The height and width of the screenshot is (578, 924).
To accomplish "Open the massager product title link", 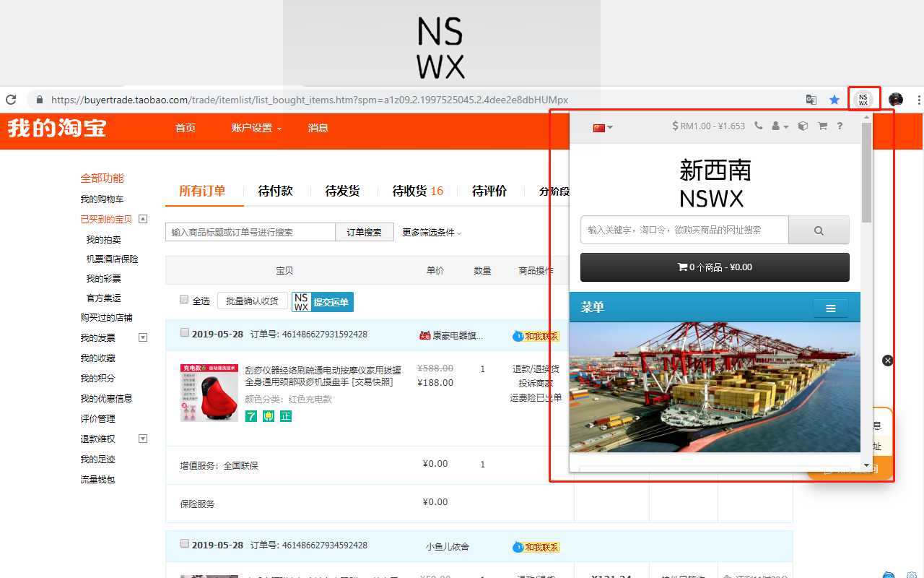I will 323,376.
